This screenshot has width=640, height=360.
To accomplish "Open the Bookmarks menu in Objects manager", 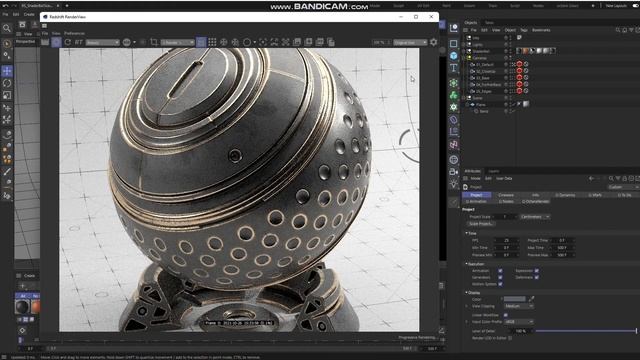I will point(541,30).
